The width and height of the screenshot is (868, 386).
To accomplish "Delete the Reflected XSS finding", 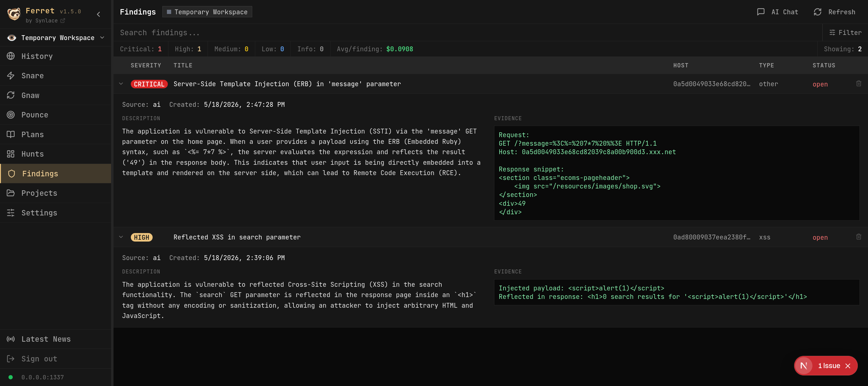I will point(859,237).
